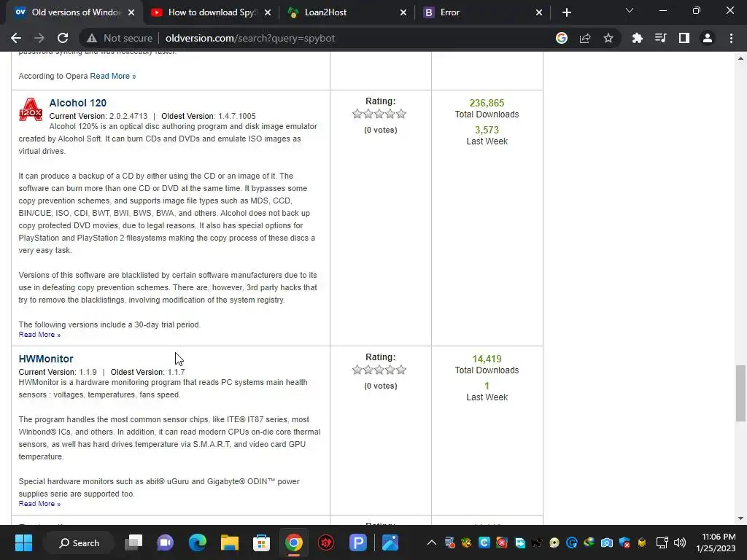Open the HWMonitor title link

[46, 359]
